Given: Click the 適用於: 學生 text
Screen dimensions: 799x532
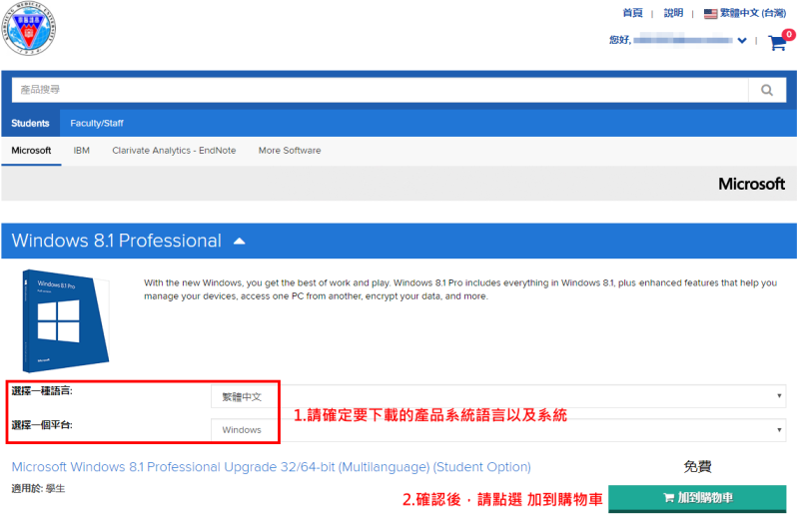Looking at the screenshot, I should pyautogui.click(x=38, y=489).
